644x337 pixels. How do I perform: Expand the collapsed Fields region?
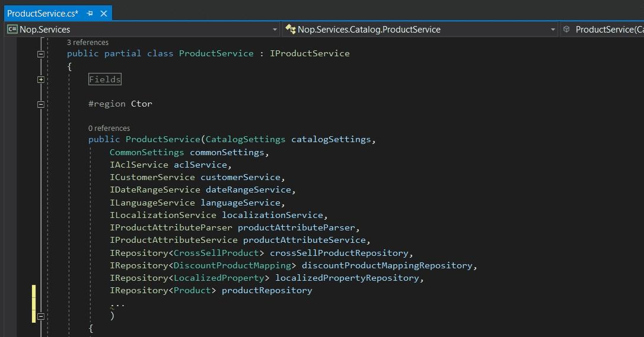pyautogui.click(x=41, y=79)
